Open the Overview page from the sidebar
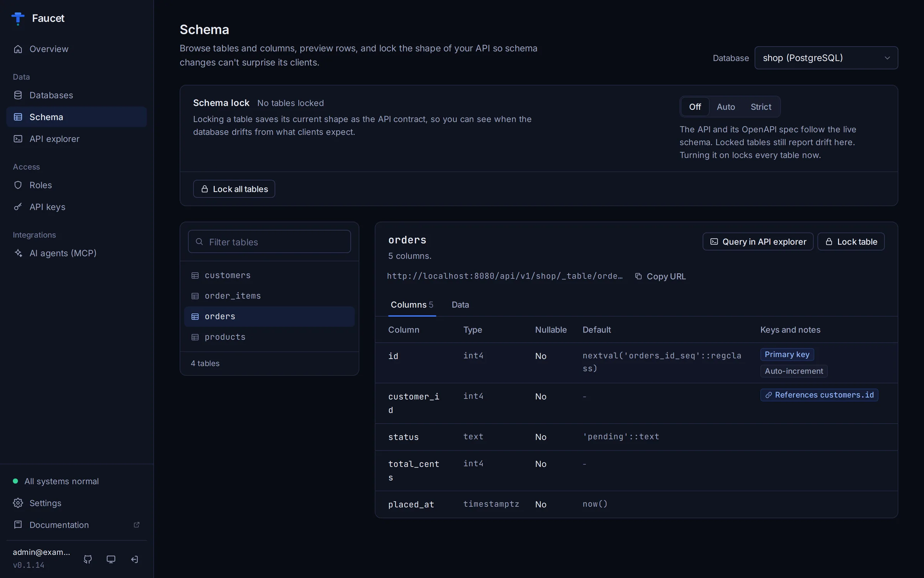Screen dimensions: 924x578 [77, 49]
